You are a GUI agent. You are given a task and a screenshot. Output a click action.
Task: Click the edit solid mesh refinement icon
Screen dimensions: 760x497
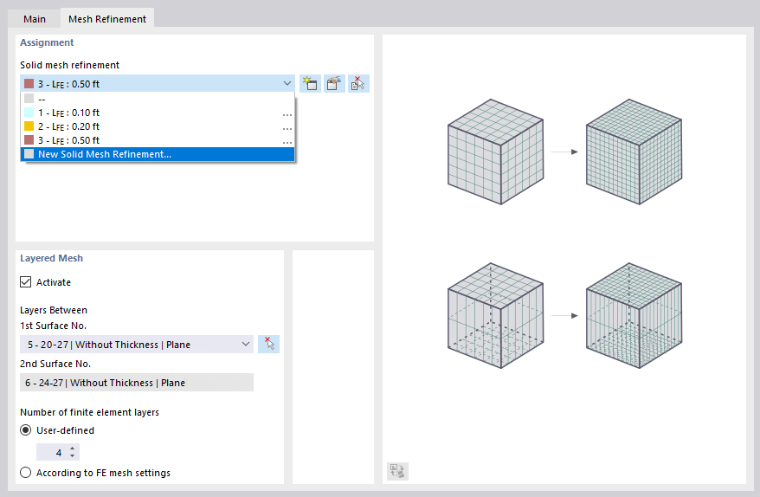tap(334, 83)
